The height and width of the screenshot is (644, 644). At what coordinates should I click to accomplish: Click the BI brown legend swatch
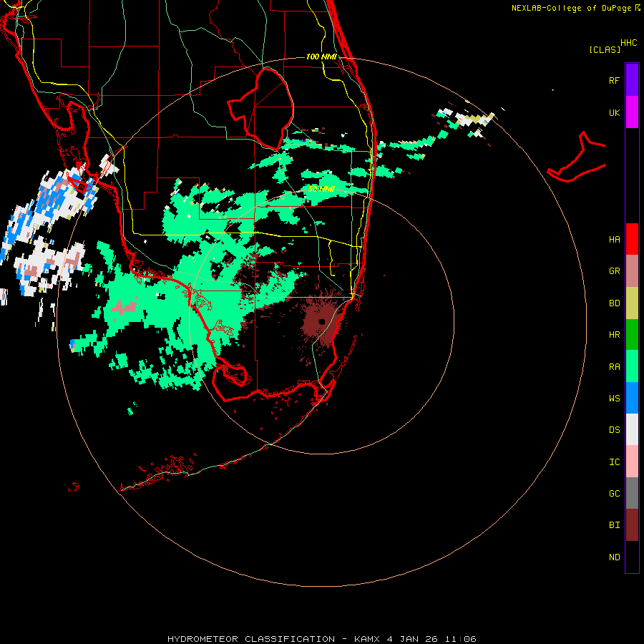click(x=632, y=525)
